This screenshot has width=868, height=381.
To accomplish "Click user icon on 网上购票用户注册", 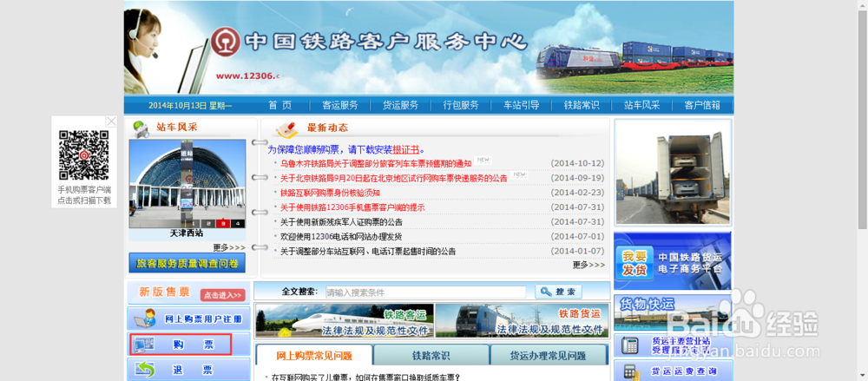I will (145, 319).
